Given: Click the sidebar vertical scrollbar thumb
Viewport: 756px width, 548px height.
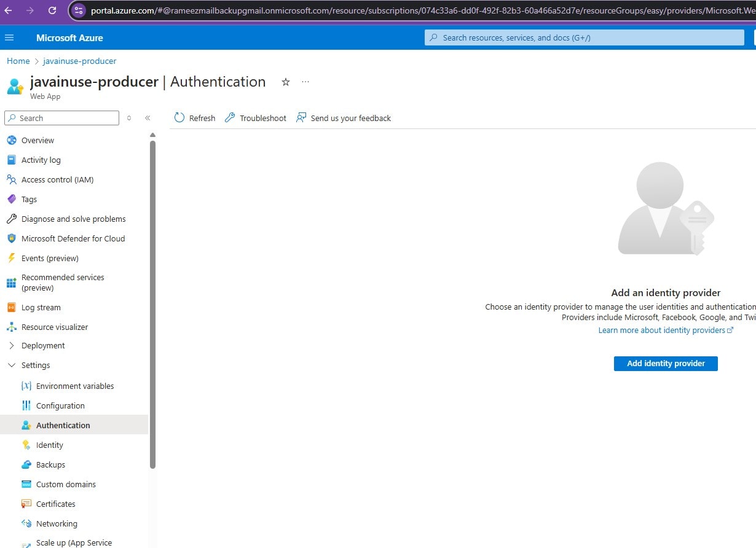Looking at the screenshot, I should pos(152,304).
